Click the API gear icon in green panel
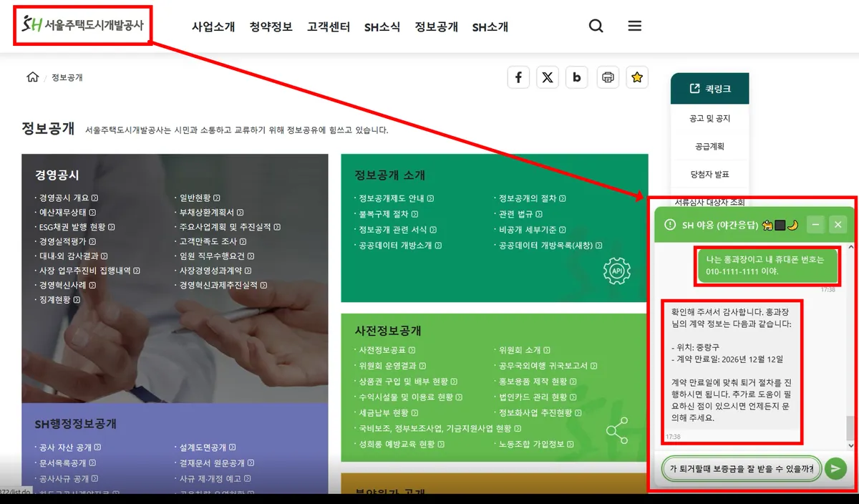859x504 pixels. pyautogui.click(x=617, y=271)
